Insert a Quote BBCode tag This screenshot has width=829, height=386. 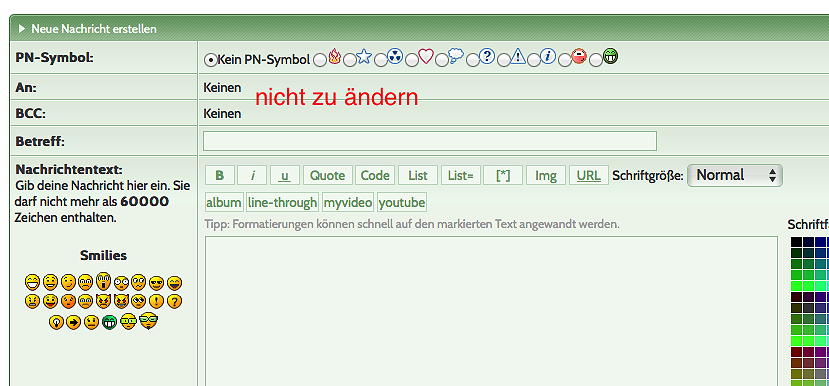coord(327,175)
